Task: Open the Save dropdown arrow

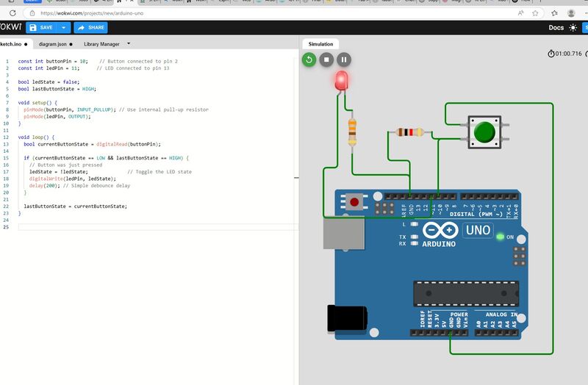Action: (x=64, y=27)
